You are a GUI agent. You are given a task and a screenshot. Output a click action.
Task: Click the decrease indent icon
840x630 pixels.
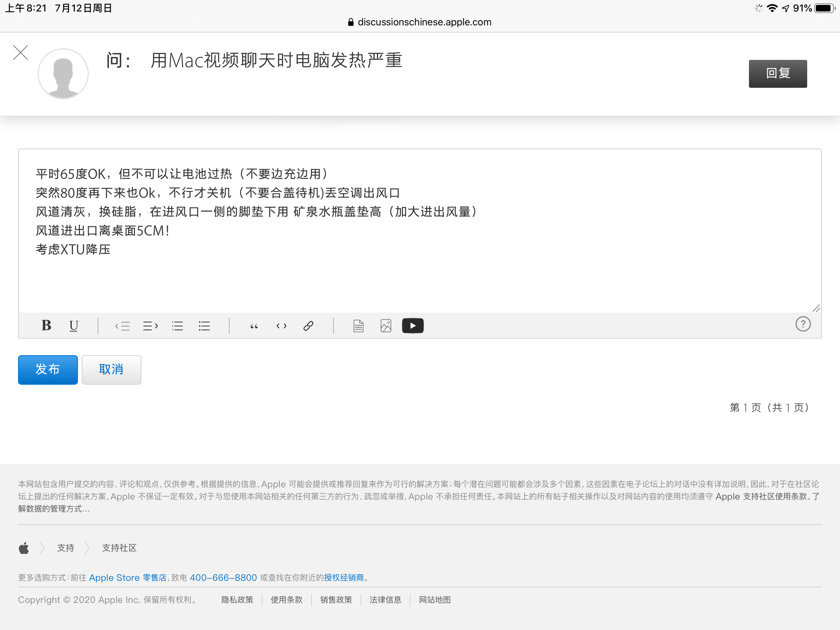pyautogui.click(x=122, y=326)
